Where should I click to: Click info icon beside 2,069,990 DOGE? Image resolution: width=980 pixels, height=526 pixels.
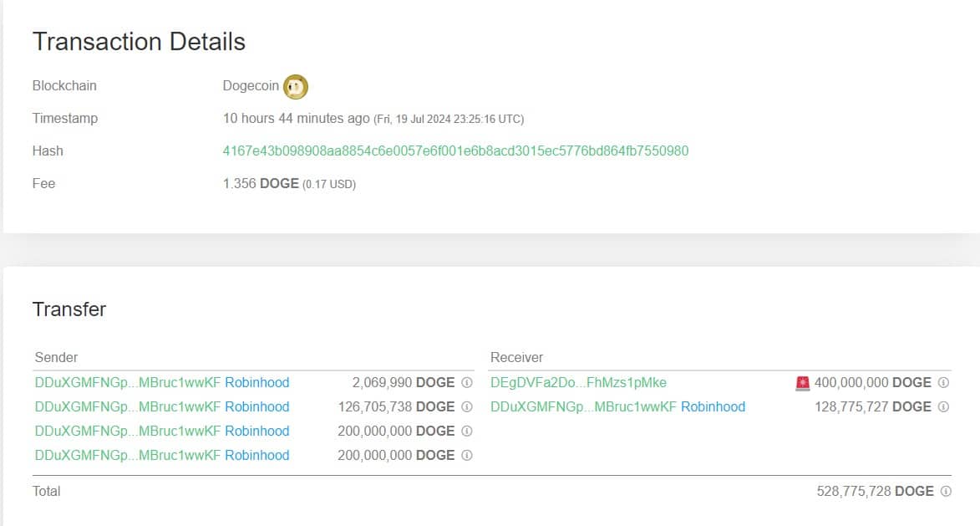tap(467, 383)
